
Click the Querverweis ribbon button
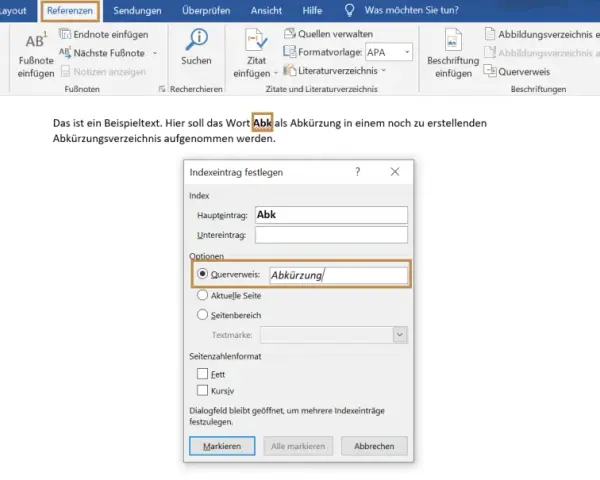[x=517, y=71]
